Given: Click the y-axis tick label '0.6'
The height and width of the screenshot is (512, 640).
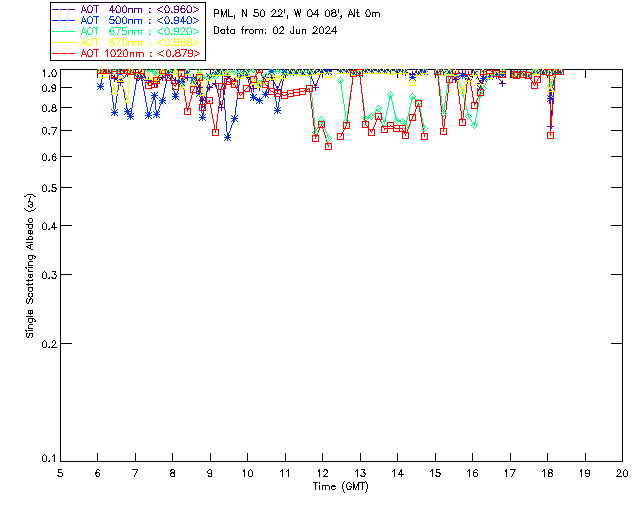Looking at the screenshot, I should [49, 157].
